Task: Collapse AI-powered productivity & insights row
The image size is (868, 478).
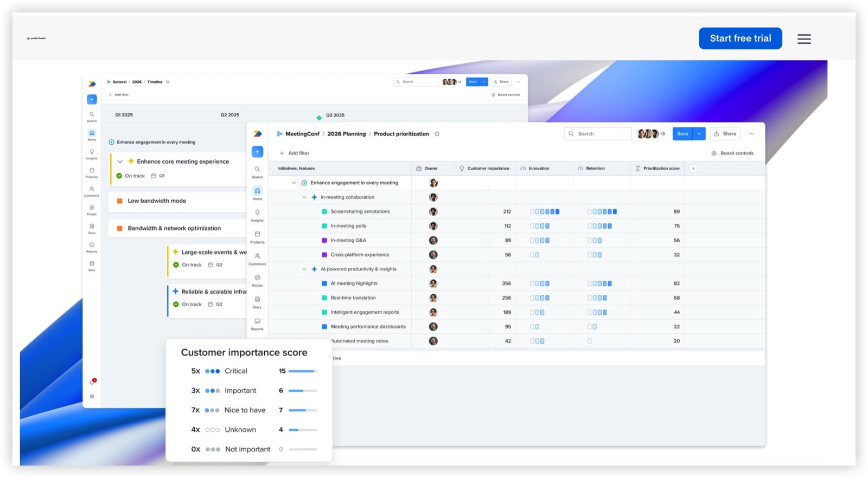Action: [304, 269]
